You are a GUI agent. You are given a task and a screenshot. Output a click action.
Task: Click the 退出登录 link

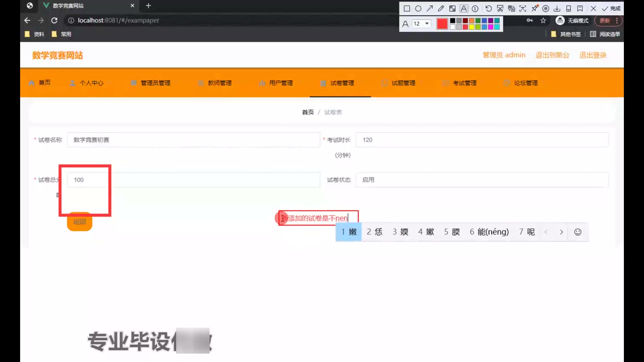pos(593,55)
